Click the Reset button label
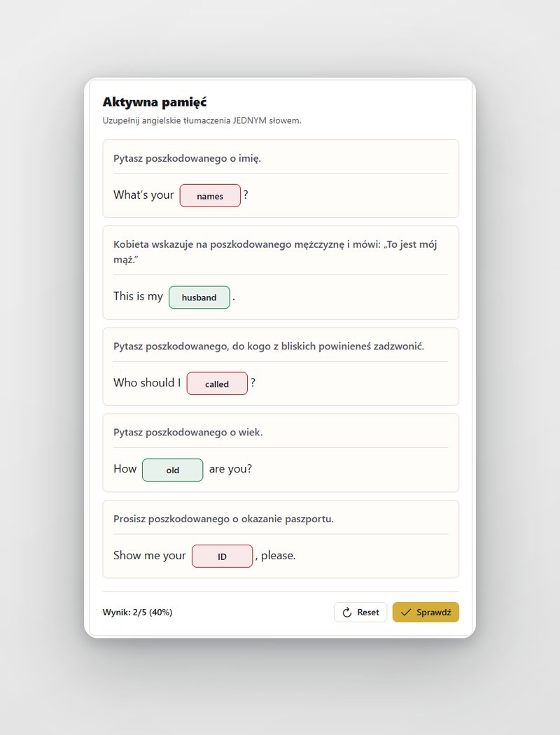 click(368, 612)
